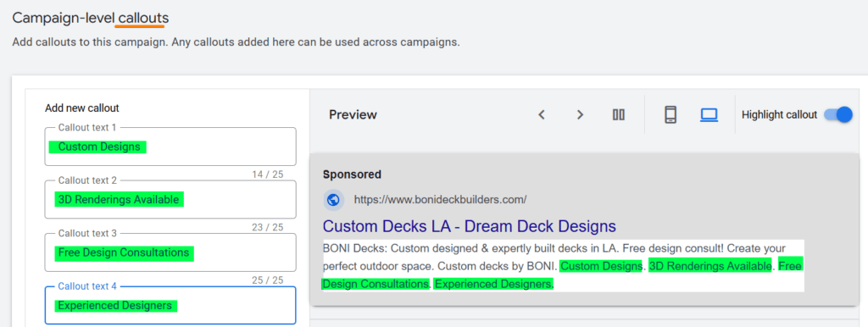This screenshot has width=868, height=327.
Task: Switch preview to desktop laptop view
Action: (x=709, y=114)
